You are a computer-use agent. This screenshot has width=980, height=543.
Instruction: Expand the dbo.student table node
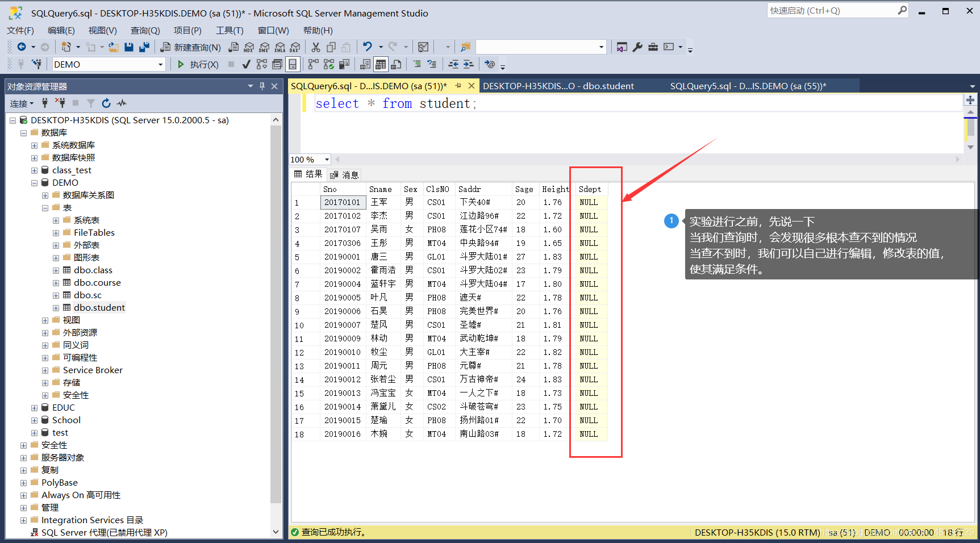[x=56, y=308]
